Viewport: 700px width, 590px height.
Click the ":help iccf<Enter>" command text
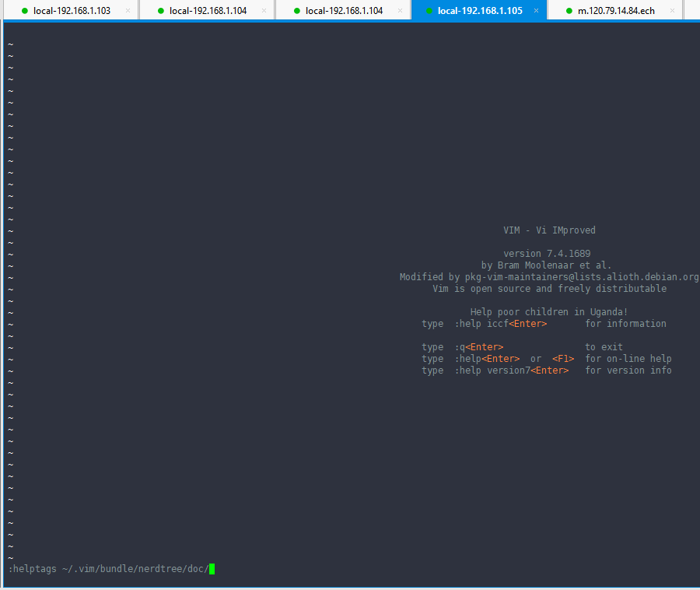(x=500, y=323)
